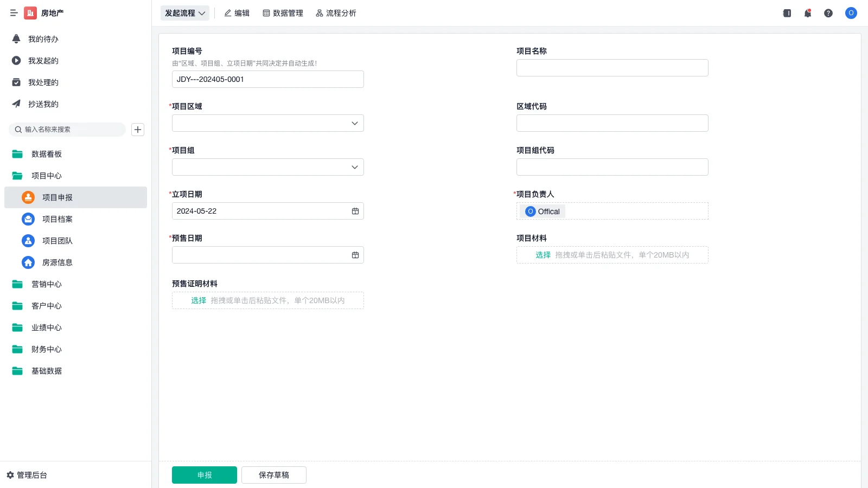Image resolution: width=868 pixels, height=488 pixels.
Task: Open 我的待办 bell item
Action: tap(75, 39)
